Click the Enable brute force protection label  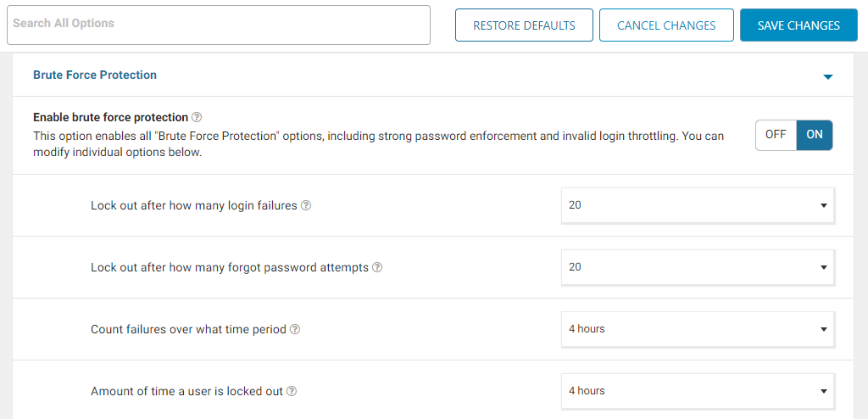click(111, 118)
